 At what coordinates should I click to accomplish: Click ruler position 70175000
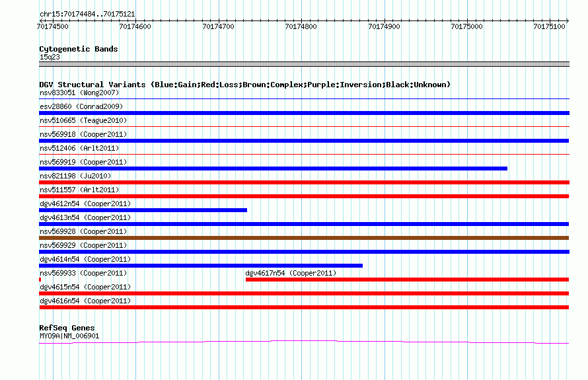click(x=466, y=26)
